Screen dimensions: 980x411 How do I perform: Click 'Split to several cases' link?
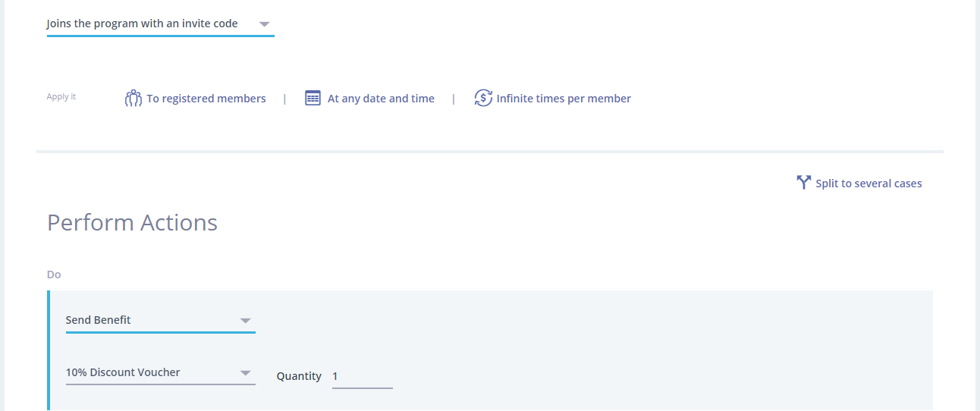pyautogui.click(x=868, y=184)
